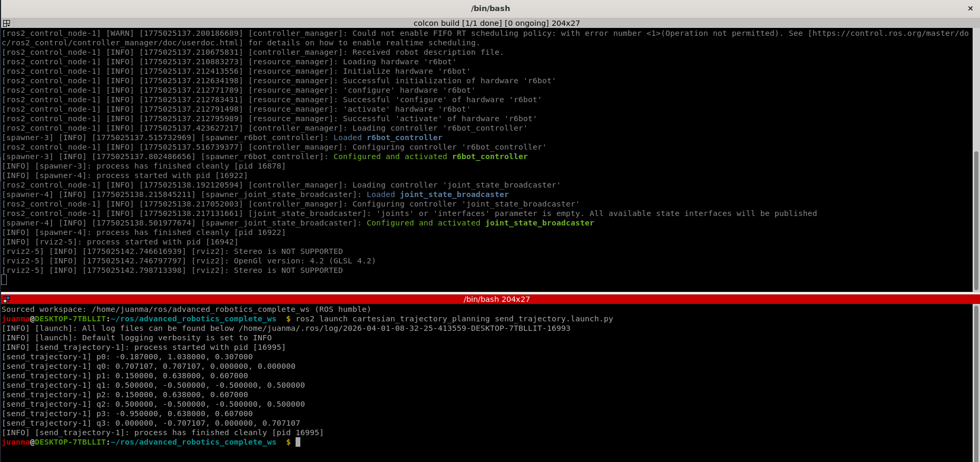Click the bottom pane vertical scrollbar
The image size is (980, 462).
coord(976,379)
